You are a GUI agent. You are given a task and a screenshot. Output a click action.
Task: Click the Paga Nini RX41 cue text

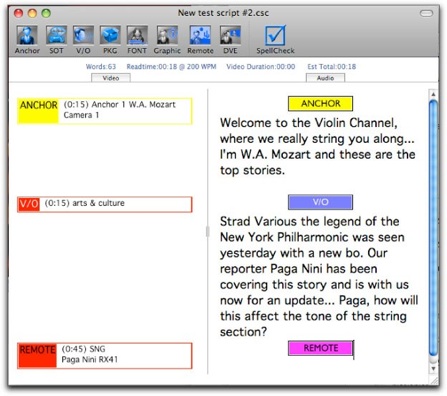89,360
